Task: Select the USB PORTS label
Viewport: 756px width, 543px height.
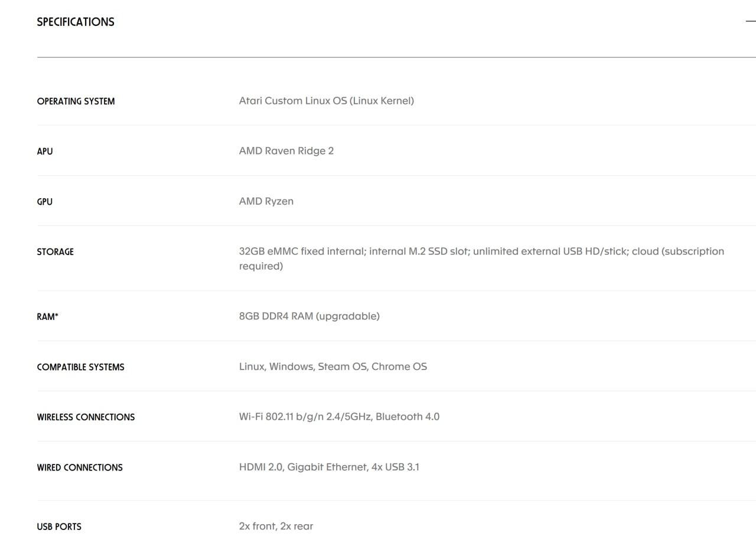Action: coord(59,526)
